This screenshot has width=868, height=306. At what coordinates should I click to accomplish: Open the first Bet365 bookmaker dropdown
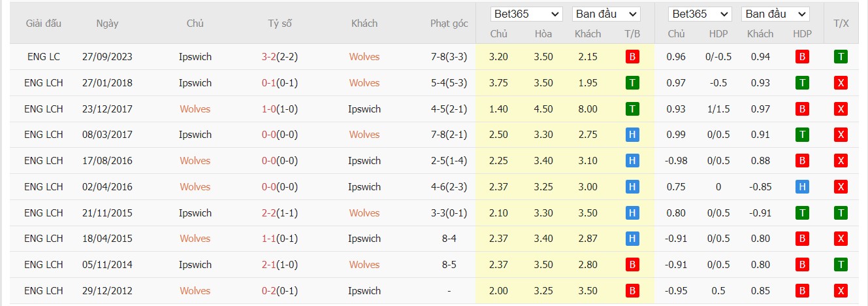click(x=527, y=14)
